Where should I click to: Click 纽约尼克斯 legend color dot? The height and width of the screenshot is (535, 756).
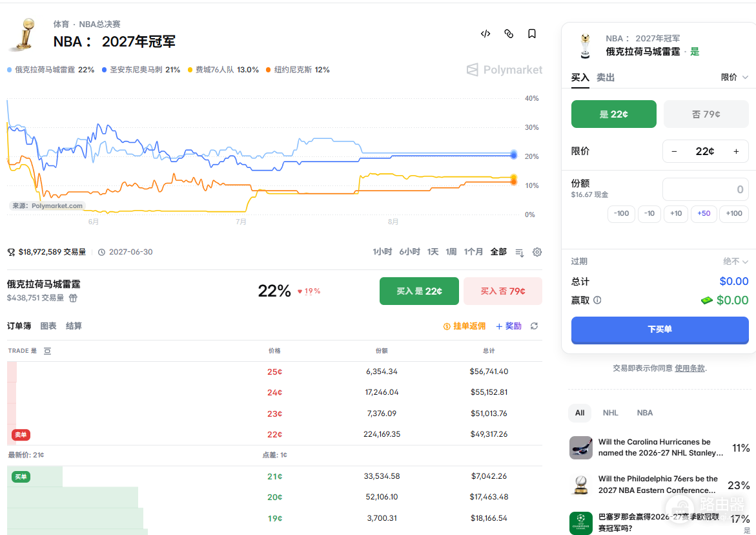click(269, 70)
